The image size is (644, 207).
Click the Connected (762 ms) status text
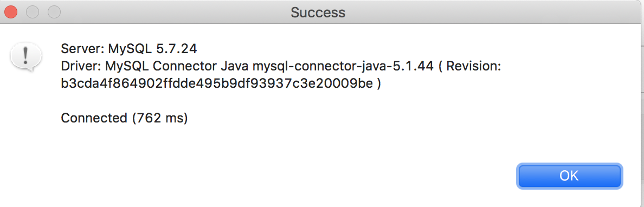tap(125, 118)
